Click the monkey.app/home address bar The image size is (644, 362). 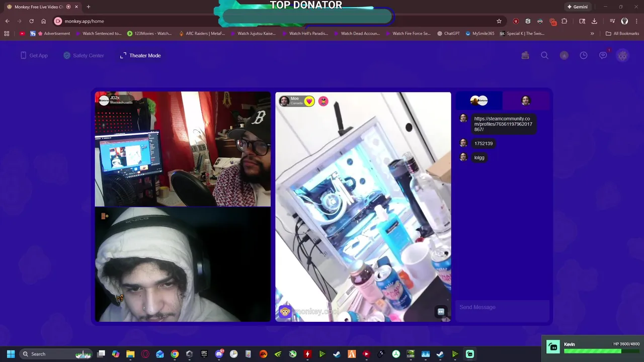click(x=277, y=21)
